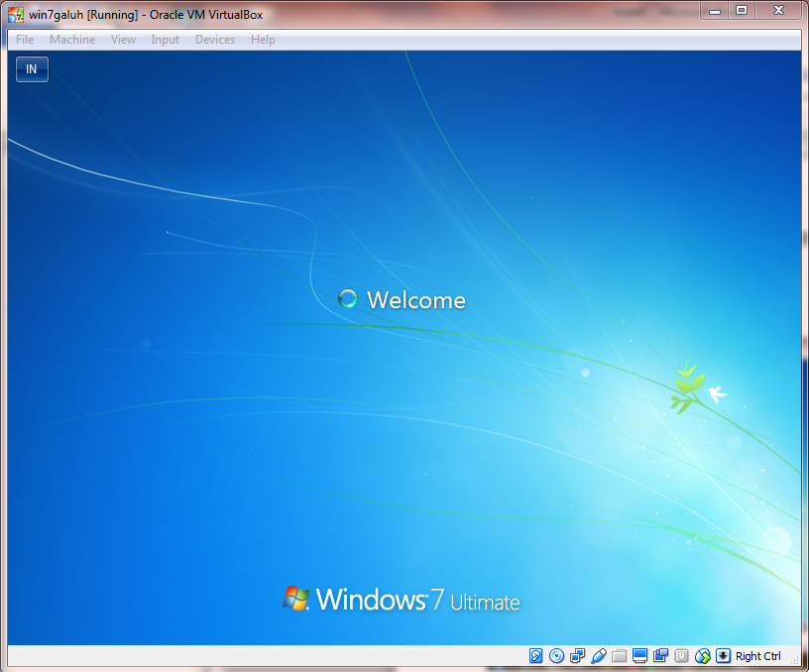The height and width of the screenshot is (672, 809).
Task: Open the Input menu
Action: click(165, 40)
